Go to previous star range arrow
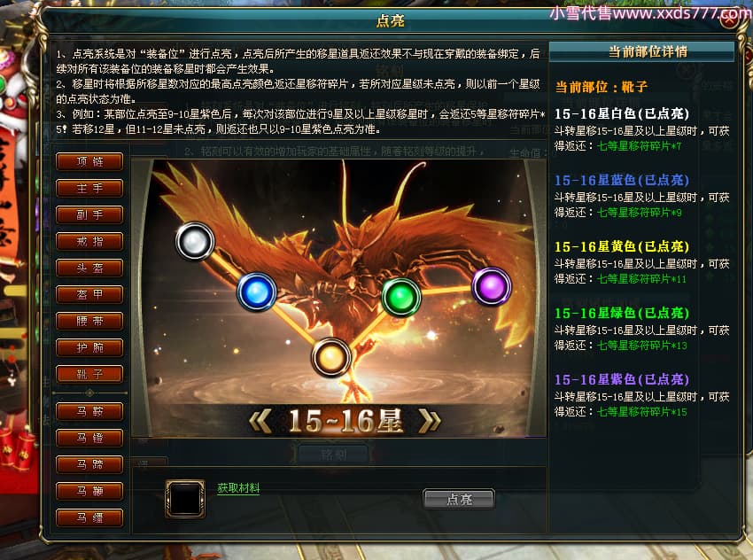 click(260, 421)
